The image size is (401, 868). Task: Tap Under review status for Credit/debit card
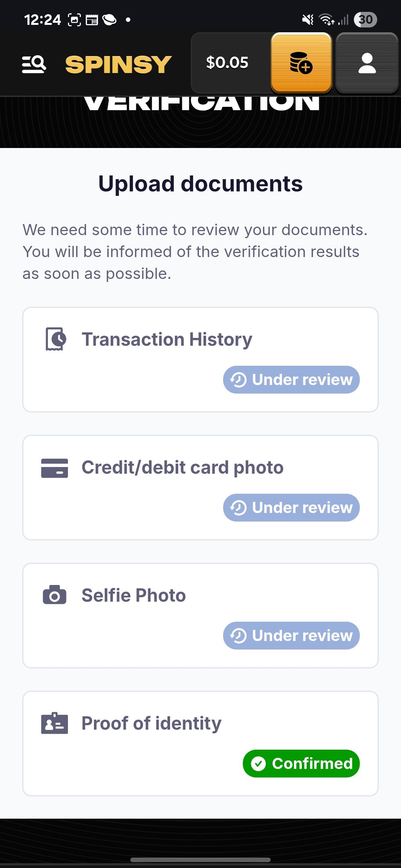(291, 507)
